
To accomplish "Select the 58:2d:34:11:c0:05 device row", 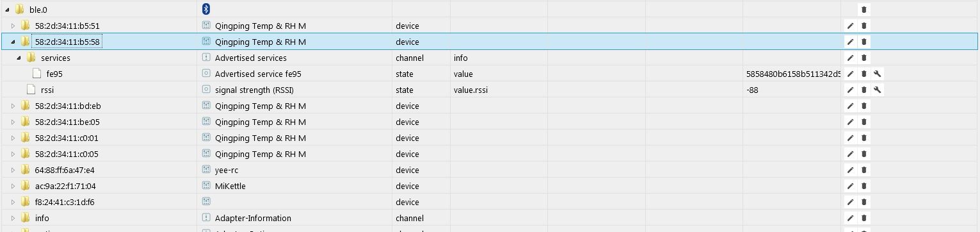I will (x=490, y=154).
